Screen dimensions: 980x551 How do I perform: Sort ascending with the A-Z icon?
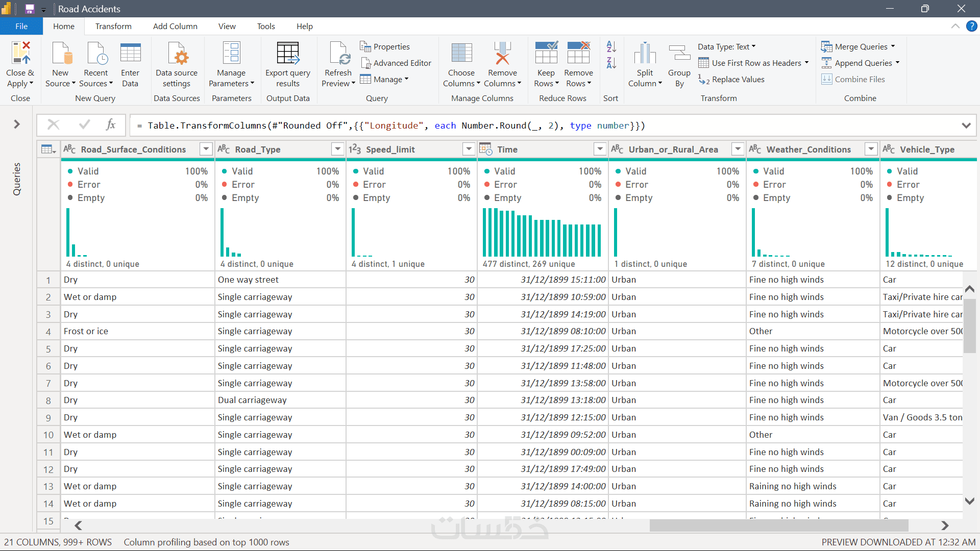[611, 47]
